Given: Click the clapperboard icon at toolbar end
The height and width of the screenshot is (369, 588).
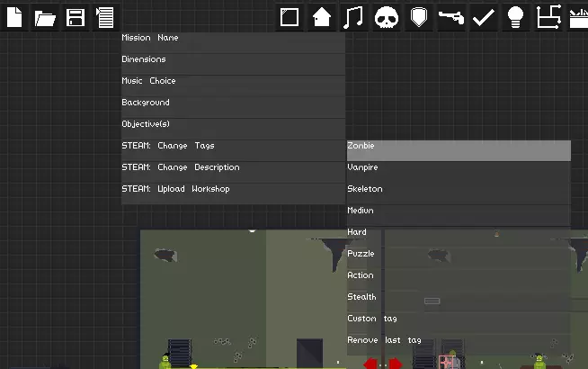Looking at the screenshot, I should pyautogui.click(x=577, y=17).
